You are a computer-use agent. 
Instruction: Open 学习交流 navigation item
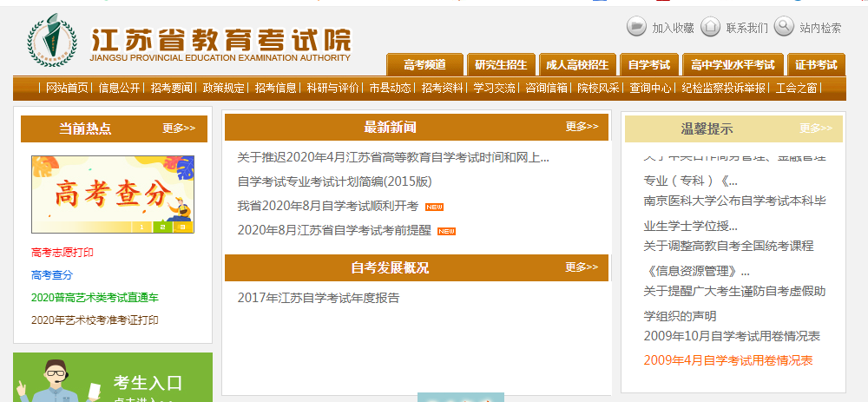(495, 88)
